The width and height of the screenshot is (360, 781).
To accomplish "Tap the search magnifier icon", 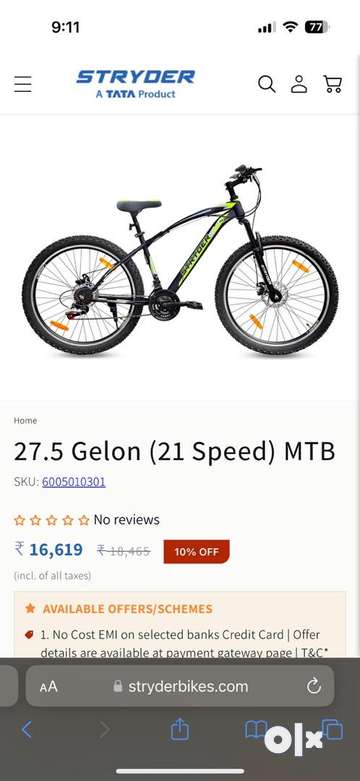I will coord(266,84).
